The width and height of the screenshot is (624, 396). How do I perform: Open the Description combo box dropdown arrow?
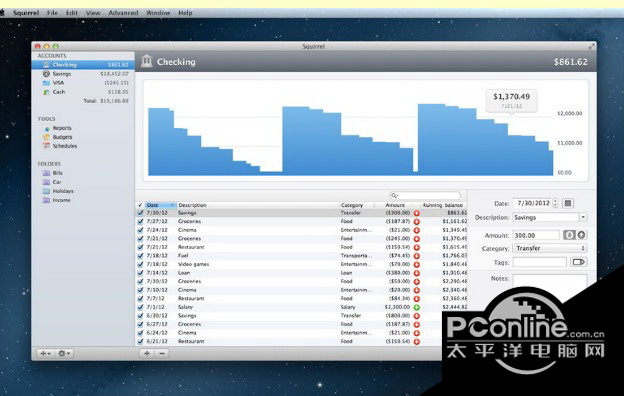(583, 217)
